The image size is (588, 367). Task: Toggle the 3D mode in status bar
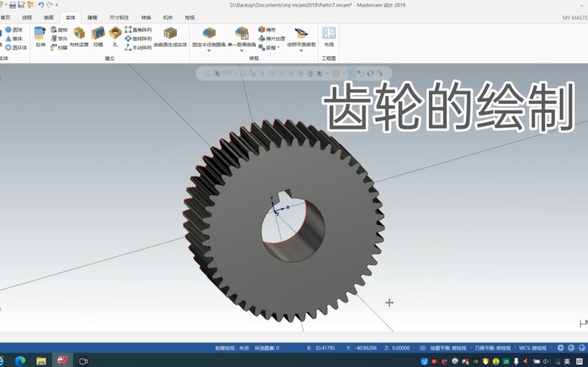422,348
